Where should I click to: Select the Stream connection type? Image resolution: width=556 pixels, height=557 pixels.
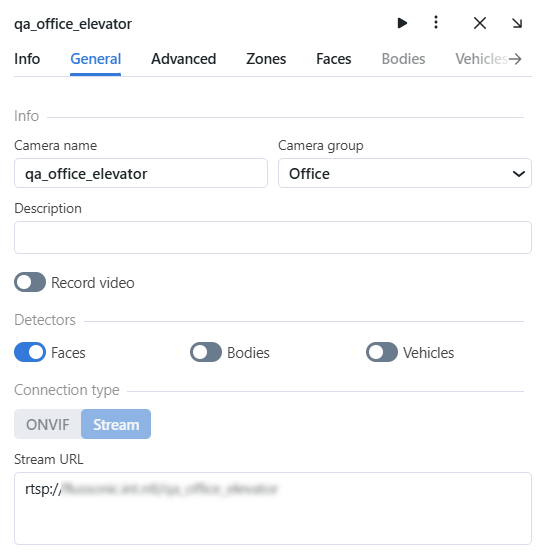pyautogui.click(x=116, y=424)
